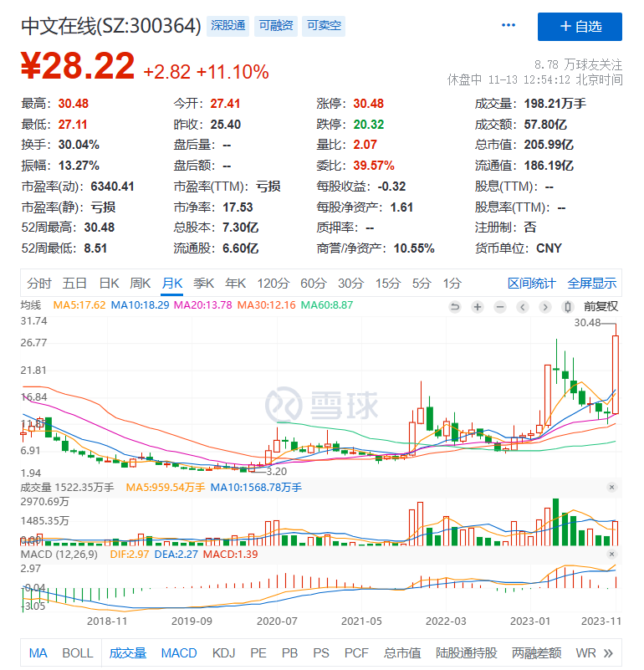This screenshot has width=644, height=670.
Task: Toggle the PB sub-indicator
Action: tap(289, 653)
